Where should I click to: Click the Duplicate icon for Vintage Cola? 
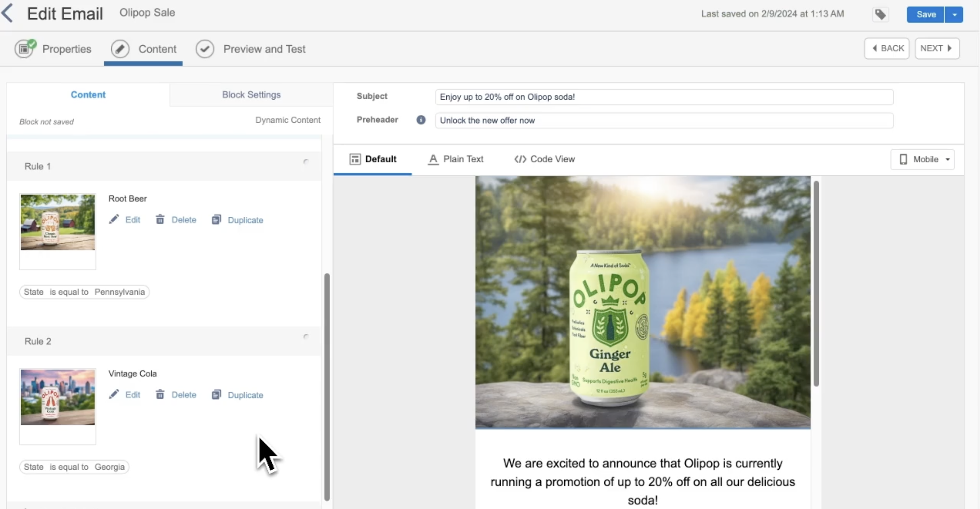click(216, 394)
